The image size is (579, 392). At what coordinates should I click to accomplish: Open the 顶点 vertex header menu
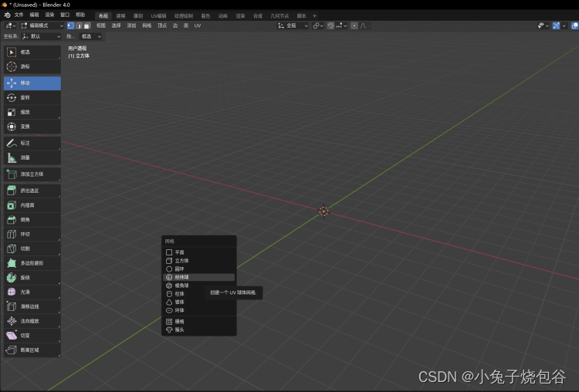pyautogui.click(x=162, y=25)
